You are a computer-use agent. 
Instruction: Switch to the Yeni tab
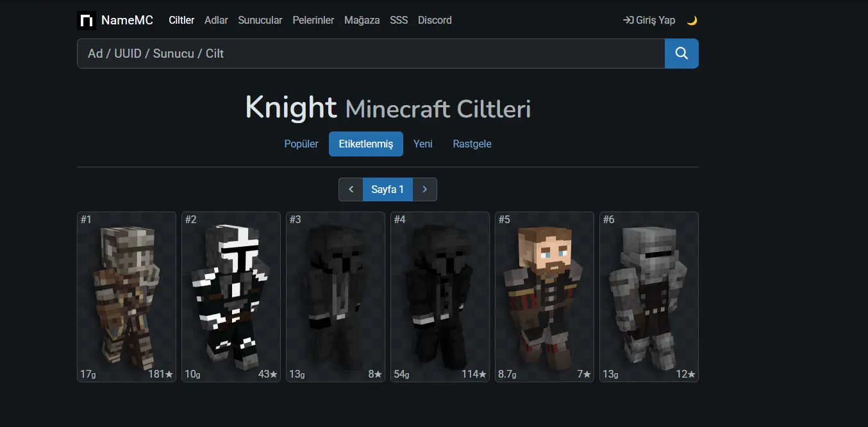(x=423, y=144)
